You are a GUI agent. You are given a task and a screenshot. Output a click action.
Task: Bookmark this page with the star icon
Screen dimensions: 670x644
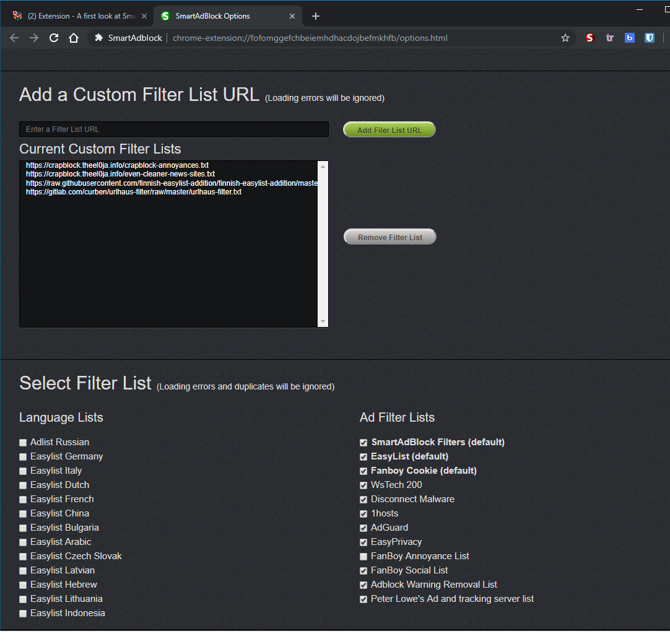(x=565, y=38)
